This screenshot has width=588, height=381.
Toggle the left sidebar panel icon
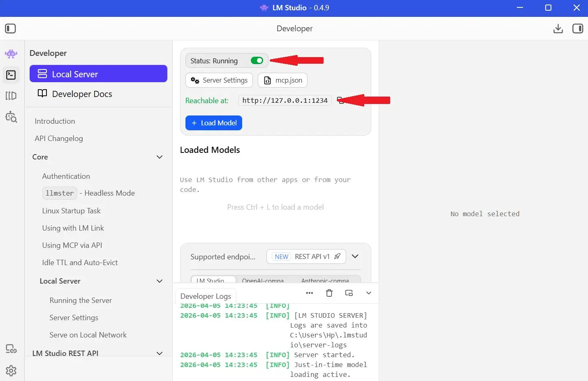pyautogui.click(x=10, y=28)
